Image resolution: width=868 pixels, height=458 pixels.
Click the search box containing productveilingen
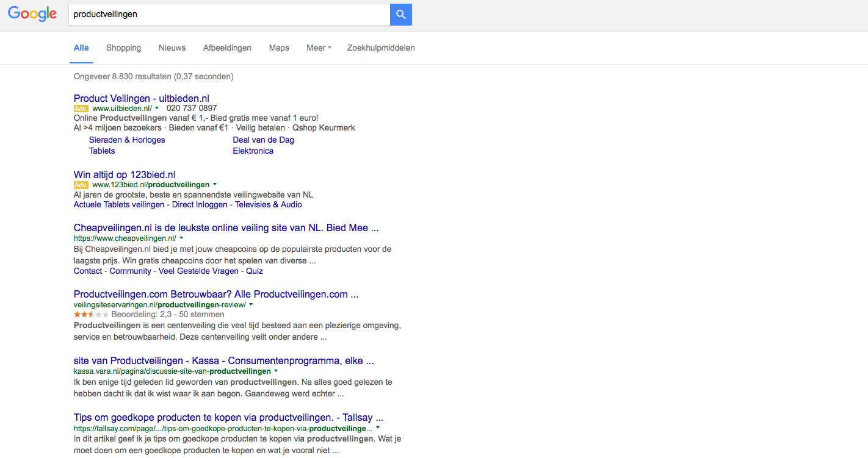[229, 15]
